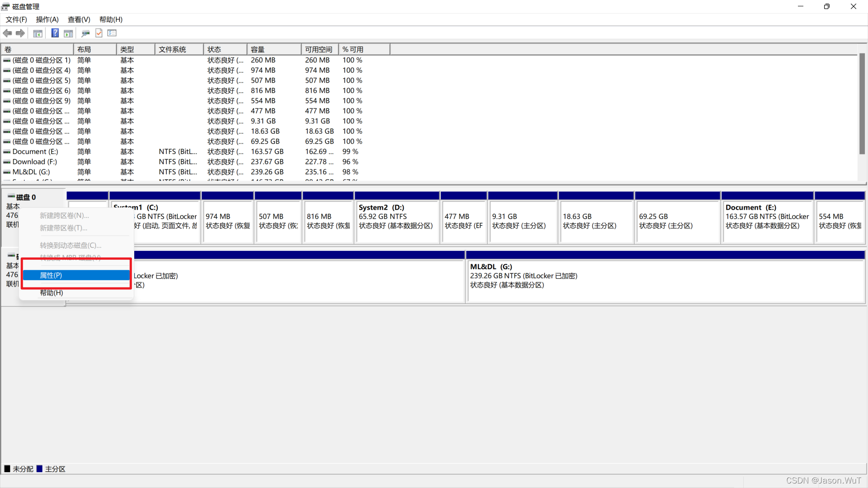
Task: Choose 帮助(H) in the context menu
Action: coord(76,293)
